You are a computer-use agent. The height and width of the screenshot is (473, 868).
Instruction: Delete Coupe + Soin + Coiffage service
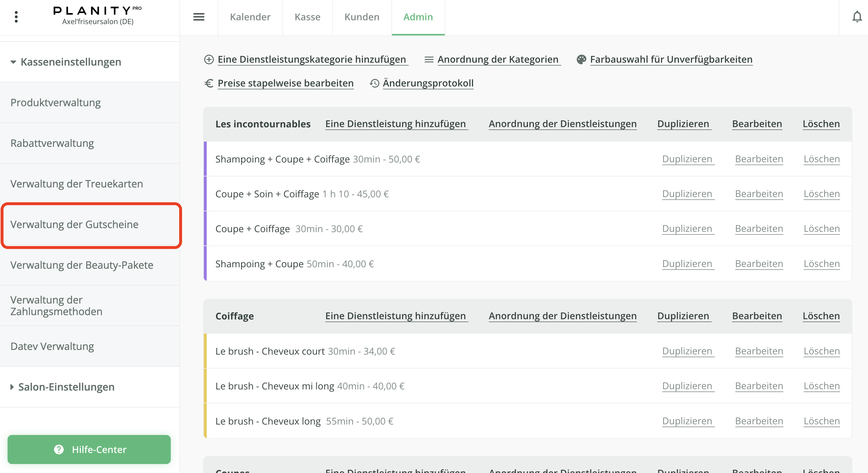point(822,194)
